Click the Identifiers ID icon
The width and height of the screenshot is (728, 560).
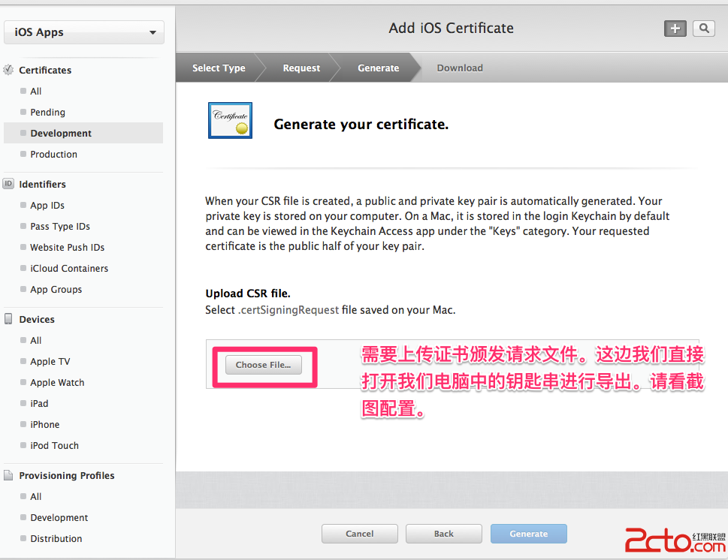point(8,184)
